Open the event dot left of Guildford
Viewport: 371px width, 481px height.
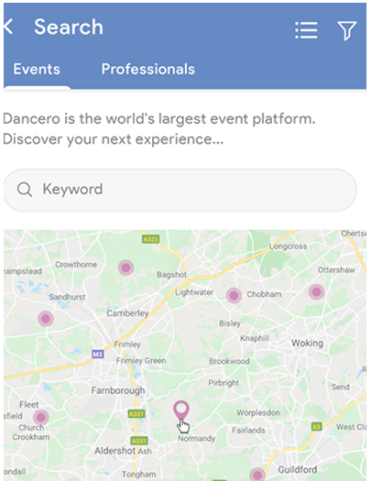coord(257,475)
